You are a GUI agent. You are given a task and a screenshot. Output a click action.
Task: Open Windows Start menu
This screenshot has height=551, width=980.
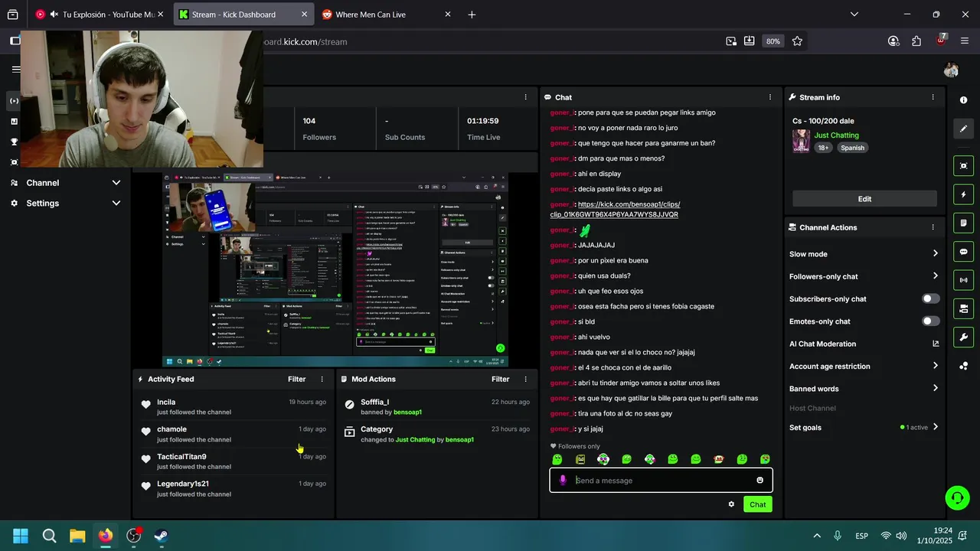[21, 536]
